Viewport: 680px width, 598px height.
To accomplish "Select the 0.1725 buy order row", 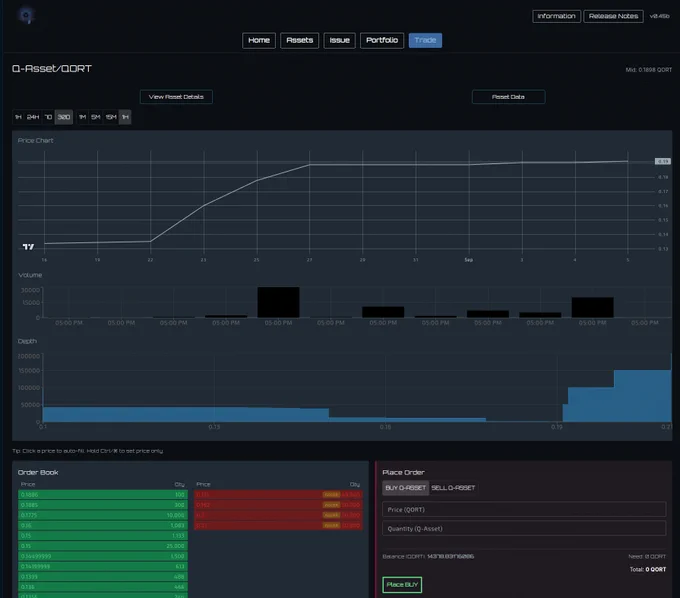I will click(x=103, y=515).
